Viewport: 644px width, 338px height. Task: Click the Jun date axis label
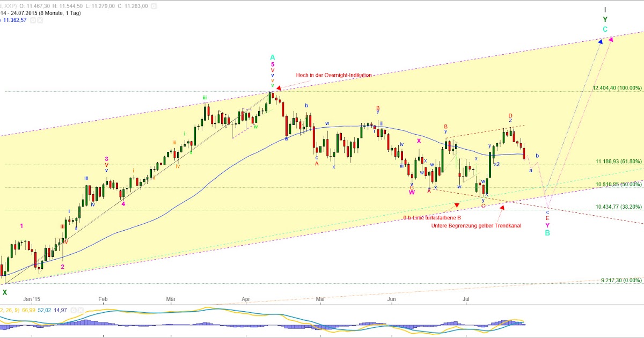click(x=392, y=298)
